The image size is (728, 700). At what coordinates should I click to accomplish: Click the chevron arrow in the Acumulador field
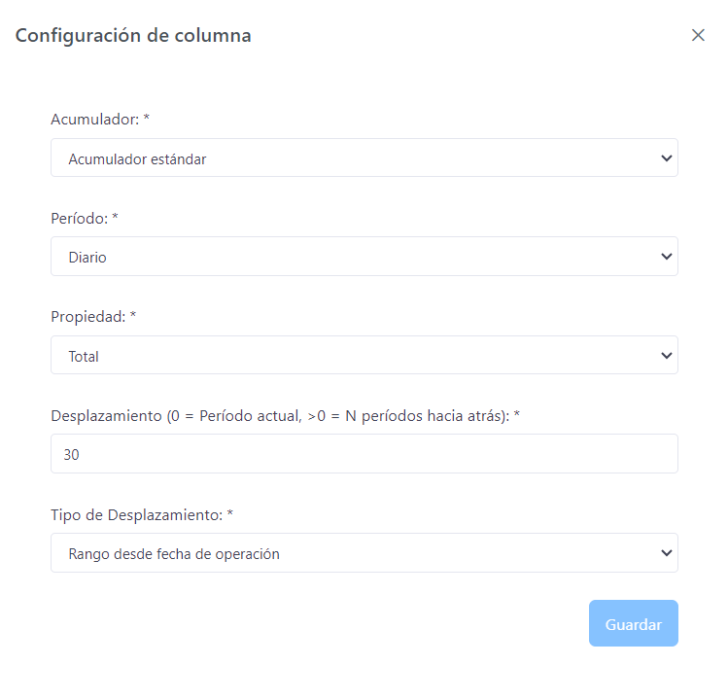[666, 158]
